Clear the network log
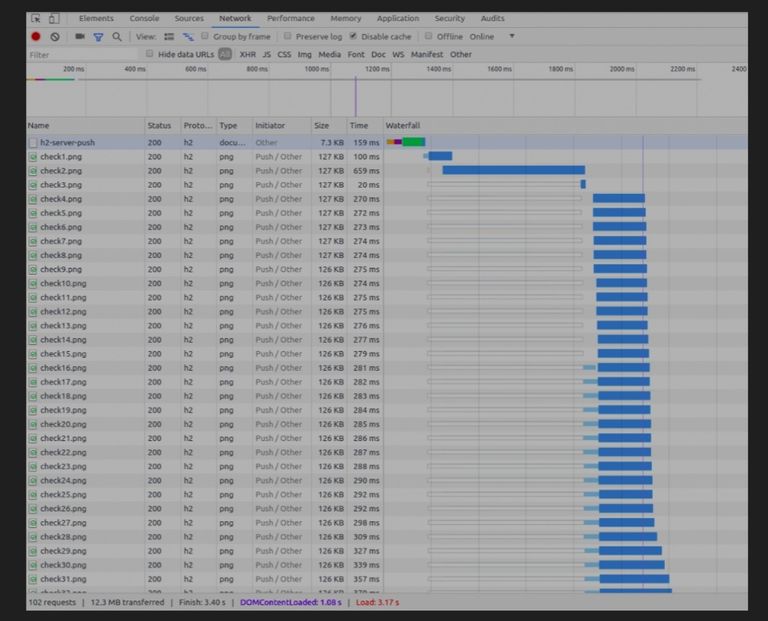 coord(55,37)
